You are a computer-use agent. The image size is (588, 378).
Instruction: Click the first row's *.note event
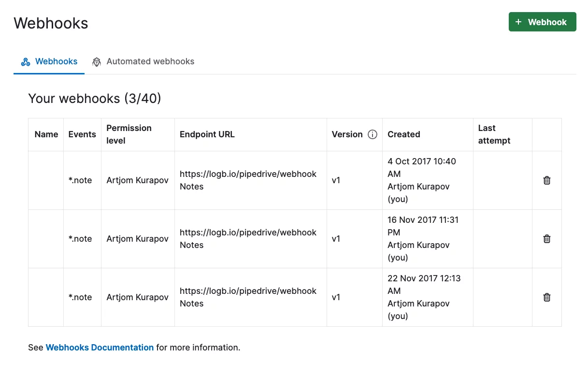[80, 180]
